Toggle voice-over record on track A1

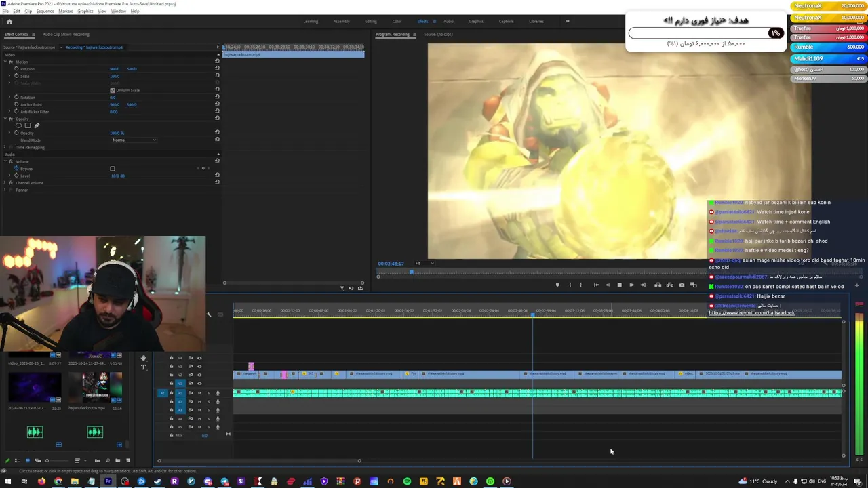218,393
